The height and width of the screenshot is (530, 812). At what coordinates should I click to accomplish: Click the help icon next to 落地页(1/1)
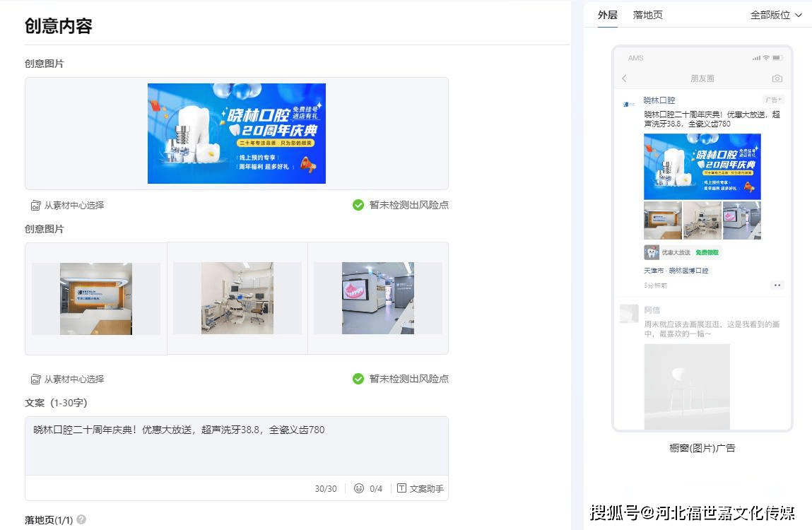coord(81,519)
